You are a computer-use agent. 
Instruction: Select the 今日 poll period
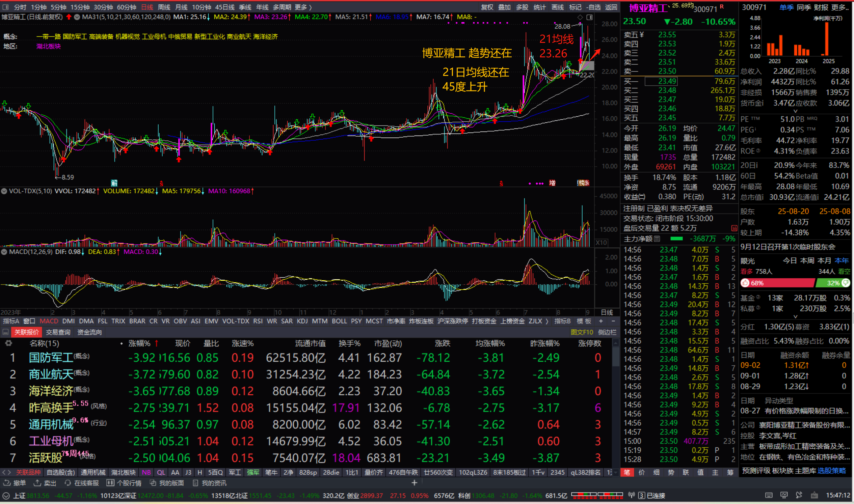[790, 260]
